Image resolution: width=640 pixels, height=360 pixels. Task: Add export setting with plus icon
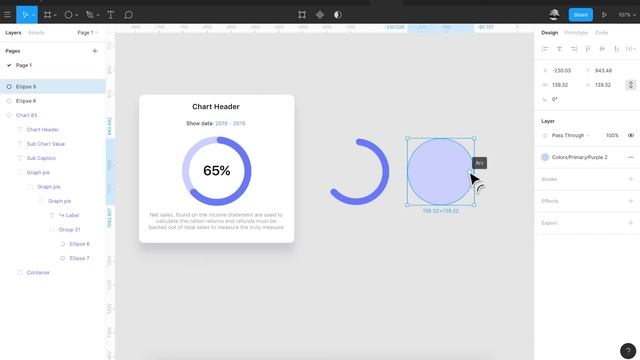[x=631, y=223]
